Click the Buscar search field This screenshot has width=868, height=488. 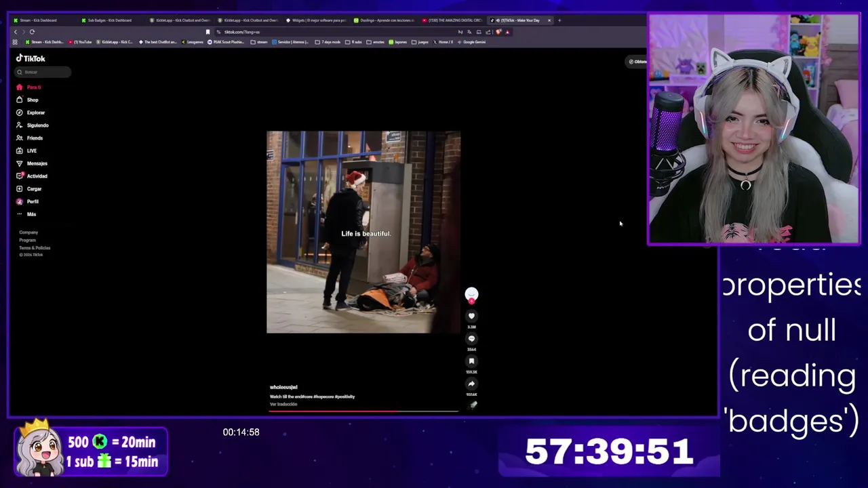(x=43, y=72)
